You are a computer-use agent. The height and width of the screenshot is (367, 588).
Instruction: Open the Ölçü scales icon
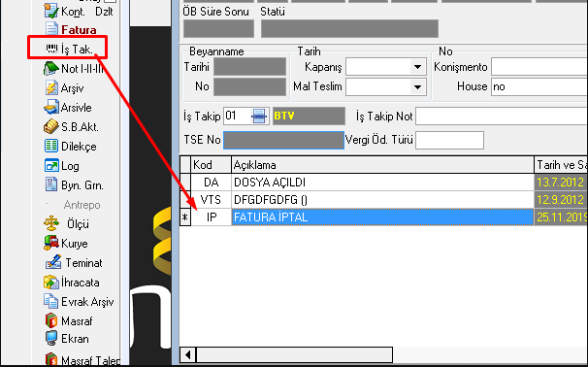[51, 223]
